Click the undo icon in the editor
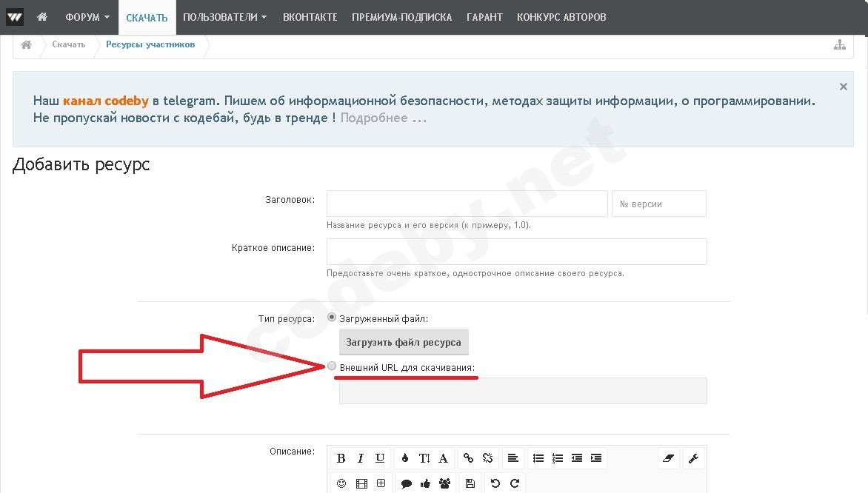 point(495,483)
